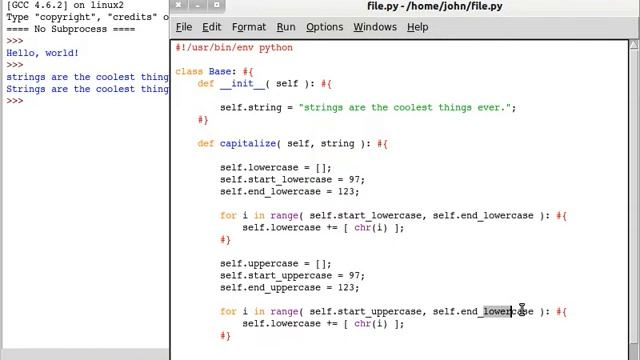Open the Edit menu
This screenshot has width=640, height=360.
[211, 27]
